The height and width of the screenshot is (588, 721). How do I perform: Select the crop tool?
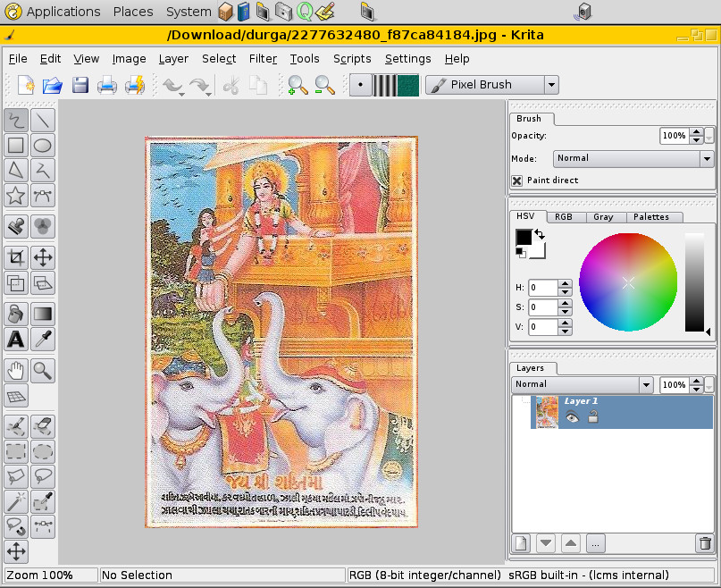[16, 257]
